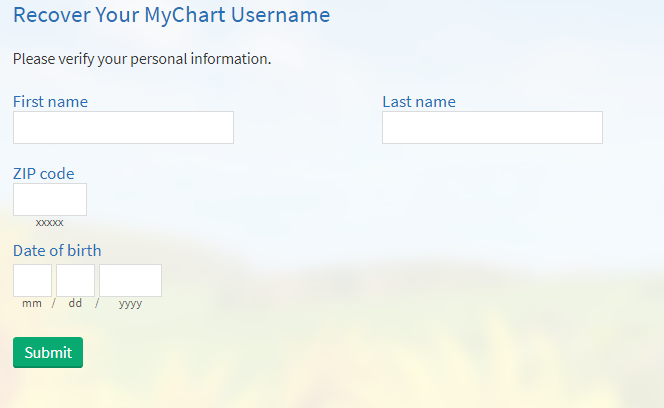Click the "xxxxx" format hint under ZIP code
The height and width of the screenshot is (408, 664).
(50, 222)
